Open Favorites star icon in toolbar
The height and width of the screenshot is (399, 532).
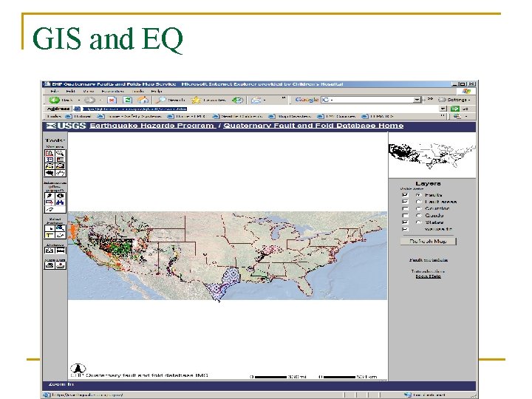tap(196, 100)
